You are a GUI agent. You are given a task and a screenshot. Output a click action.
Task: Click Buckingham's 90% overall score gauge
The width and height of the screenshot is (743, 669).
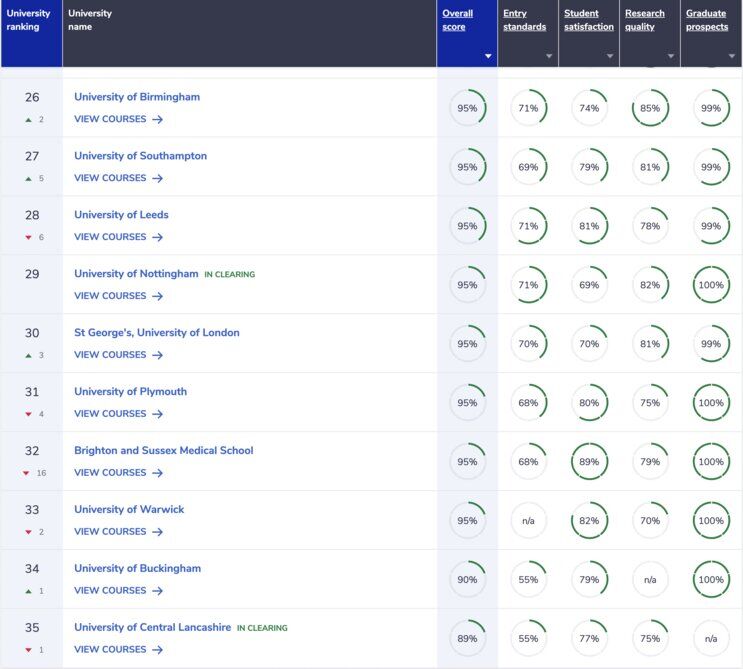468,579
